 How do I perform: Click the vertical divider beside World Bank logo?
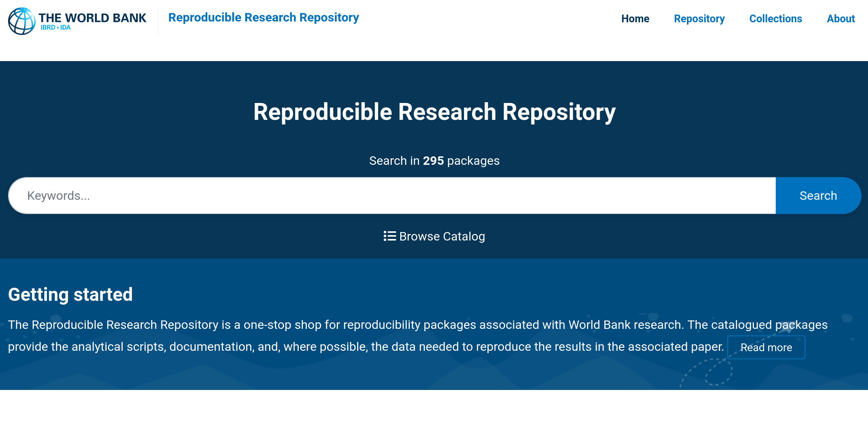(x=158, y=21)
